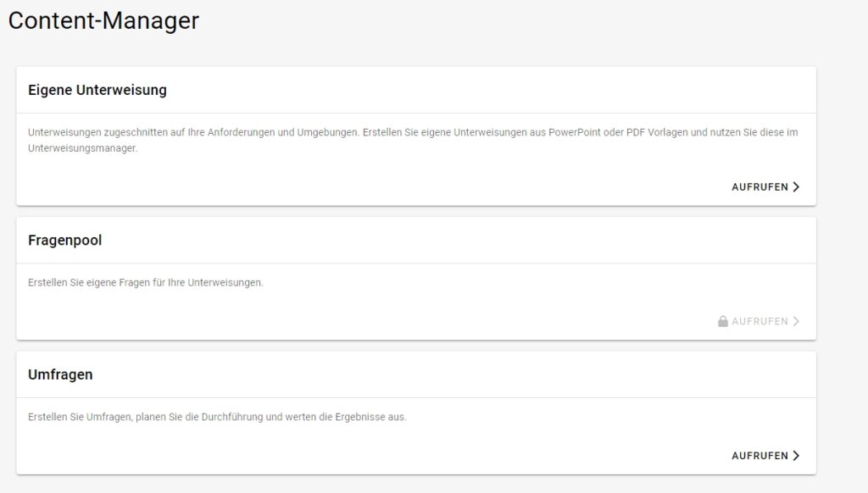Click the divider line below Eigene Unterweisung heading
The width and height of the screenshot is (868, 493).
(415, 113)
